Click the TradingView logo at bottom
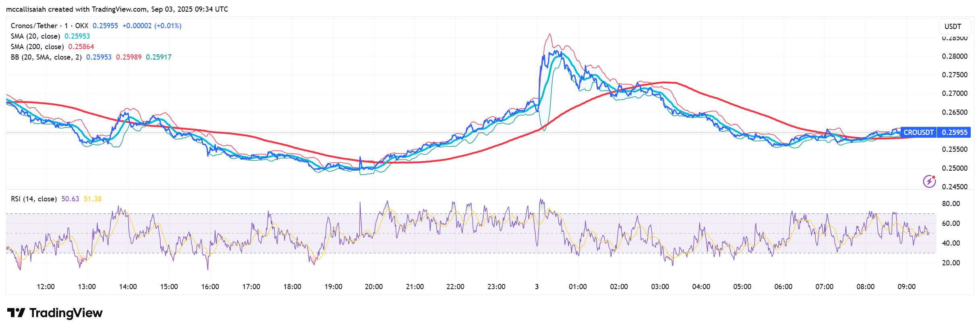The image size is (980, 331). 55,313
